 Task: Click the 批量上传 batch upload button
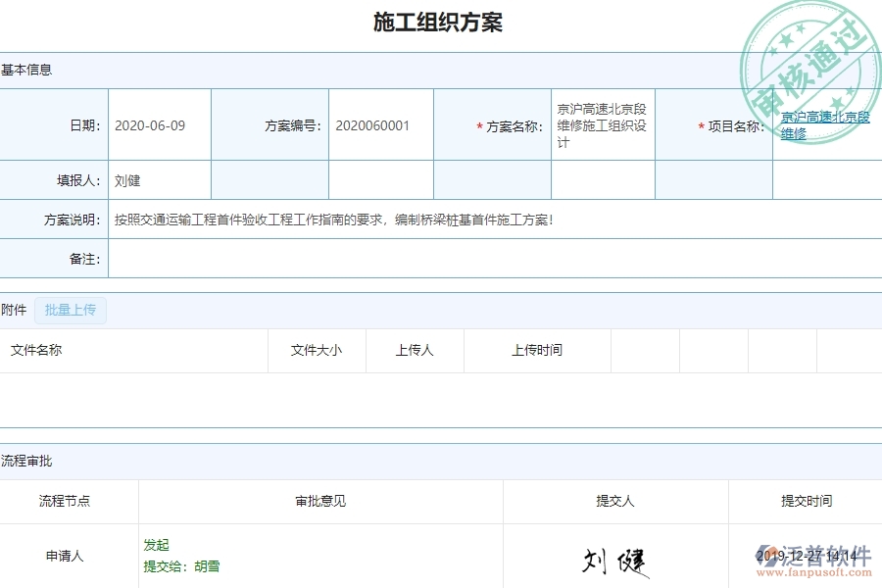pos(70,310)
